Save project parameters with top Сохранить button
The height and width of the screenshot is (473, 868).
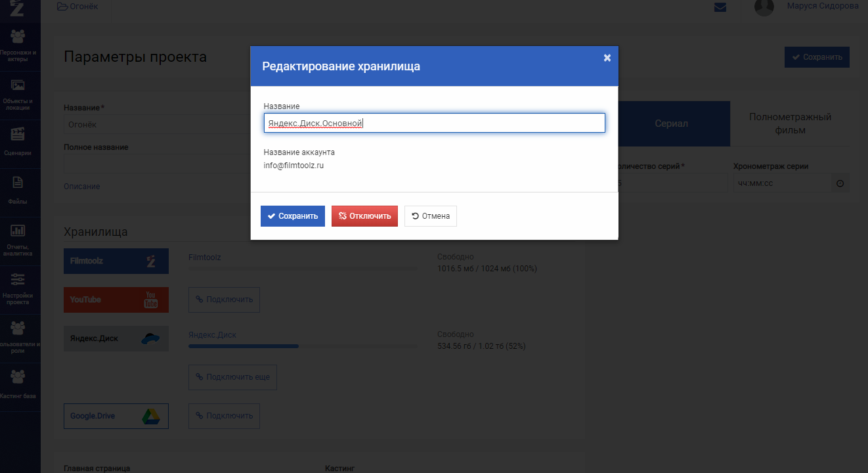click(x=817, y=57)
